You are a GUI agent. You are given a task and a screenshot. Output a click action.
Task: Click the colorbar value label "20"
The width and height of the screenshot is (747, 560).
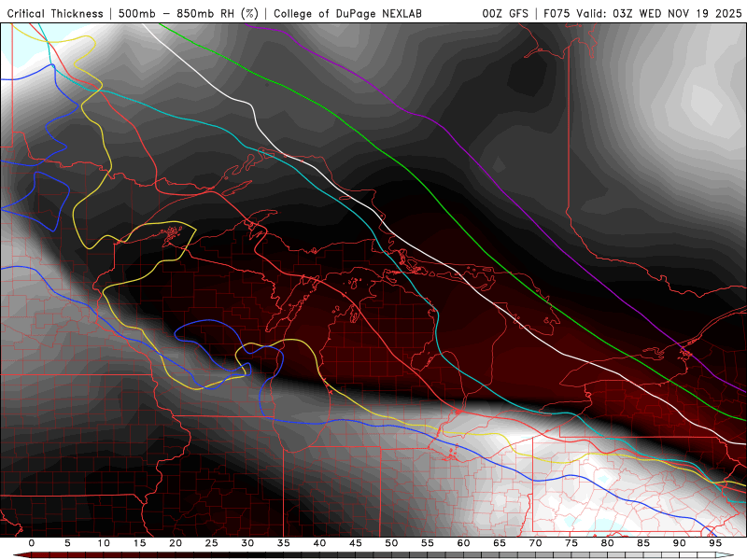(176, 543)
